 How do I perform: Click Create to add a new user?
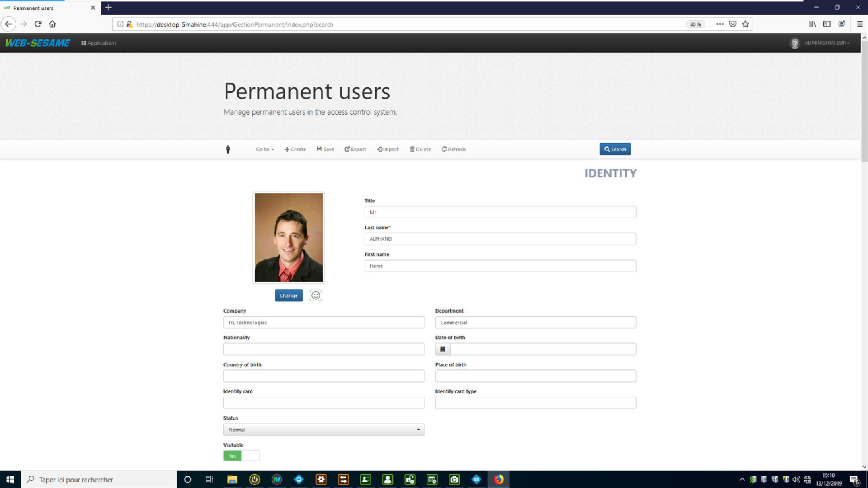point(295,149)
